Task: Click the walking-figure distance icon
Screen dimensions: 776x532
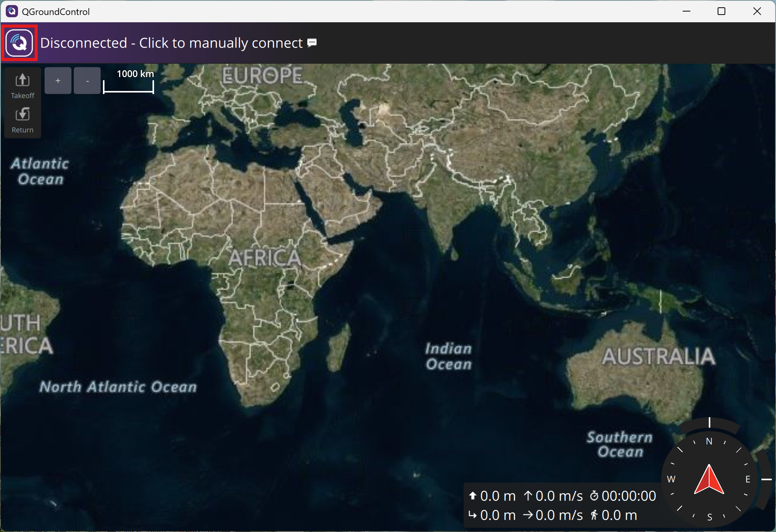Action: (x=594, y=515)
